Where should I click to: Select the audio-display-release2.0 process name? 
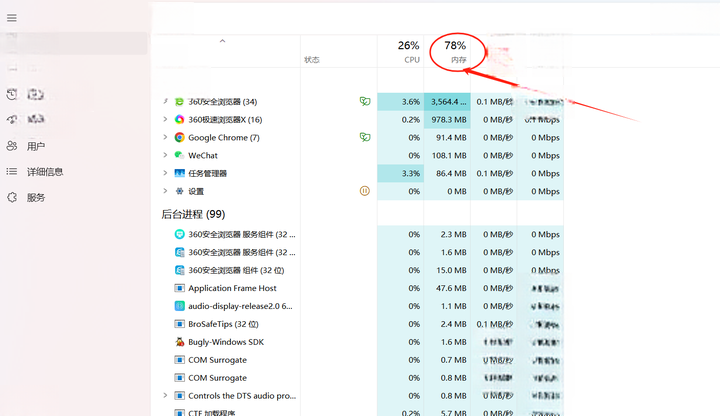point(240,306)
